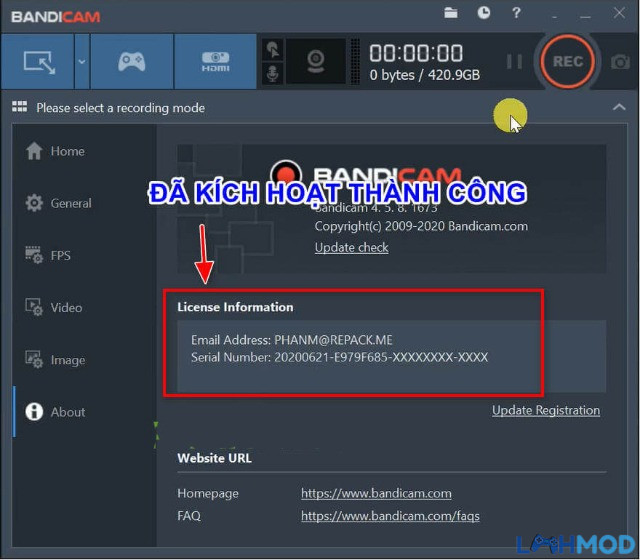Open the bandicam.com homepage link
Image resolution: width=640 pixels, height=560 pixels.
click(x=376, y=493)
